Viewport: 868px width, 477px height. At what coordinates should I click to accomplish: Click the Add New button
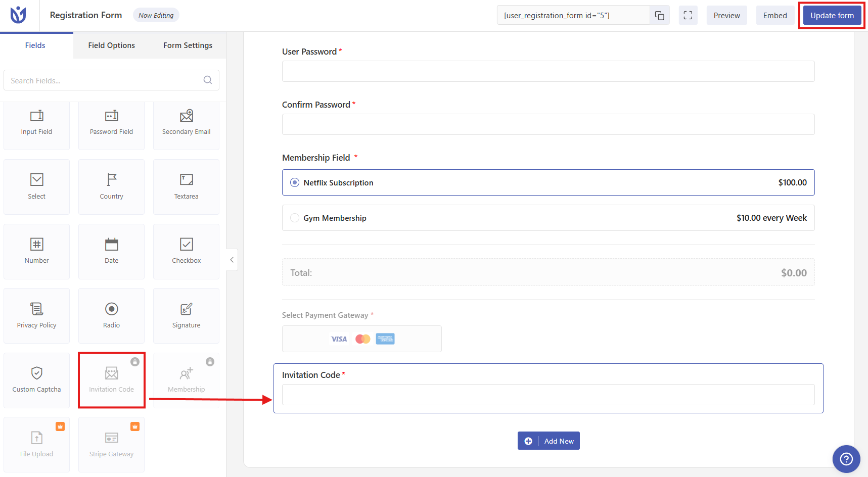(x=549, y=441)
